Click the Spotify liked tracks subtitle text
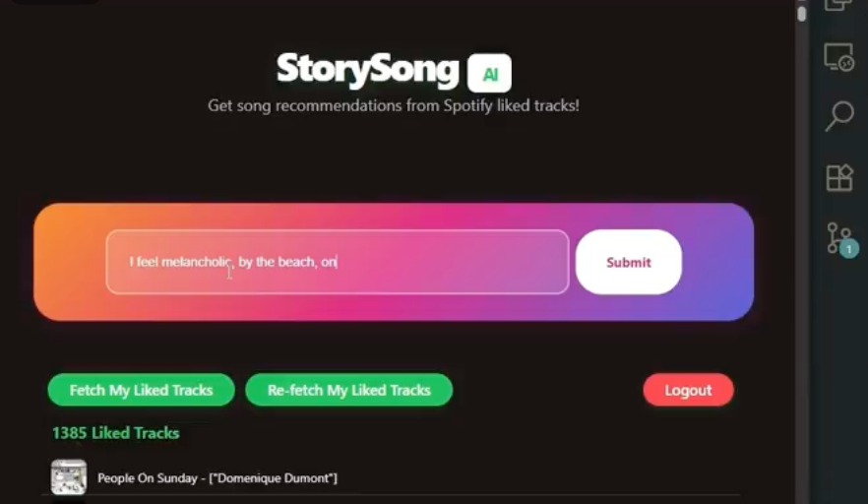868x504 pixels. click(x=394, y=105)
